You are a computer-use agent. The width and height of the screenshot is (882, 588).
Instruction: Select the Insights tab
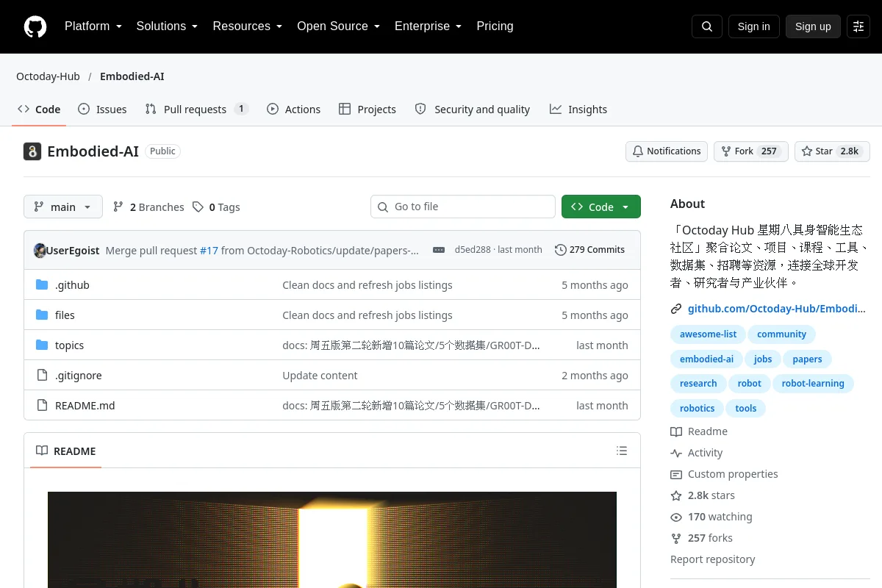pos(578,110)
